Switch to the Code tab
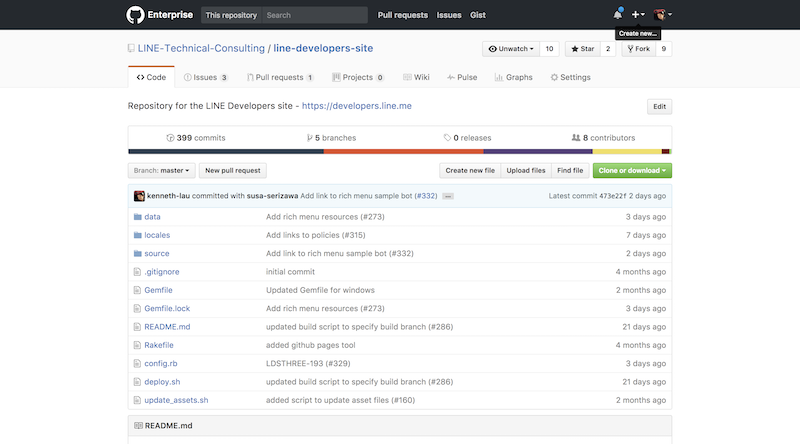The image size is (800, 444). (x=151, y=77)
